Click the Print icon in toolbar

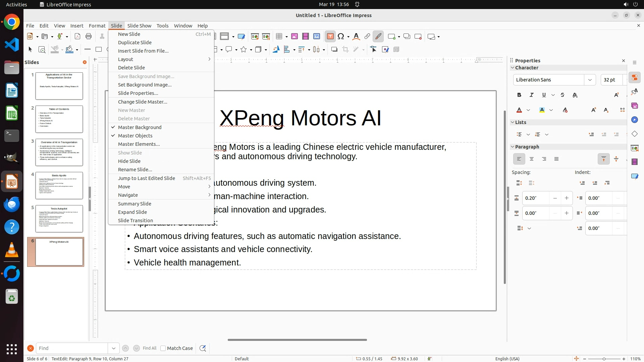pos(89,37)
